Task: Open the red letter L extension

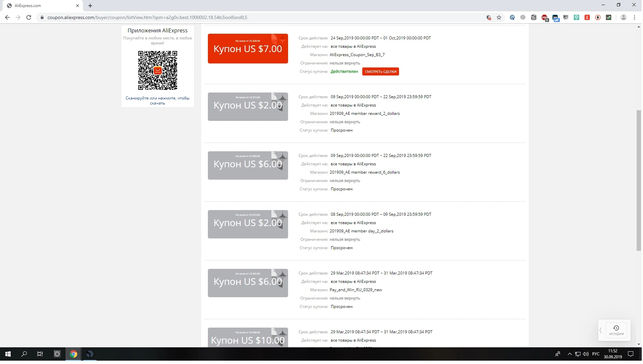Action: (x=587, y=17)
